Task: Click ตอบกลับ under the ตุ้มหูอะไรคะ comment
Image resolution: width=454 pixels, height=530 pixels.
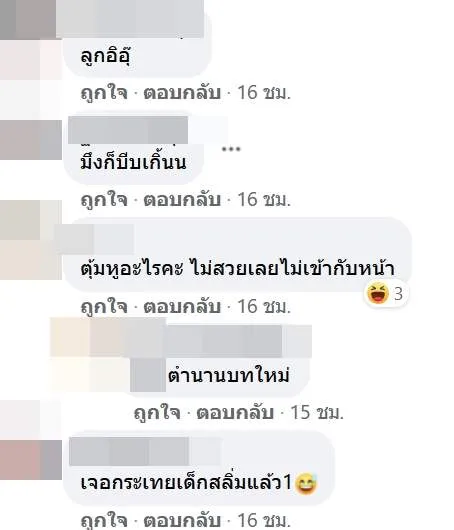Action: click(x=182, y=307)
